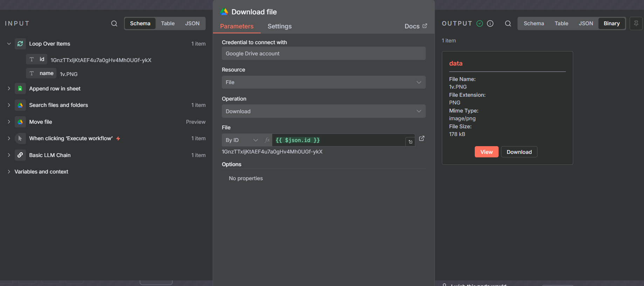Select the Parameters tab
The width and height of the screenshot is (644, 286).
237,26
